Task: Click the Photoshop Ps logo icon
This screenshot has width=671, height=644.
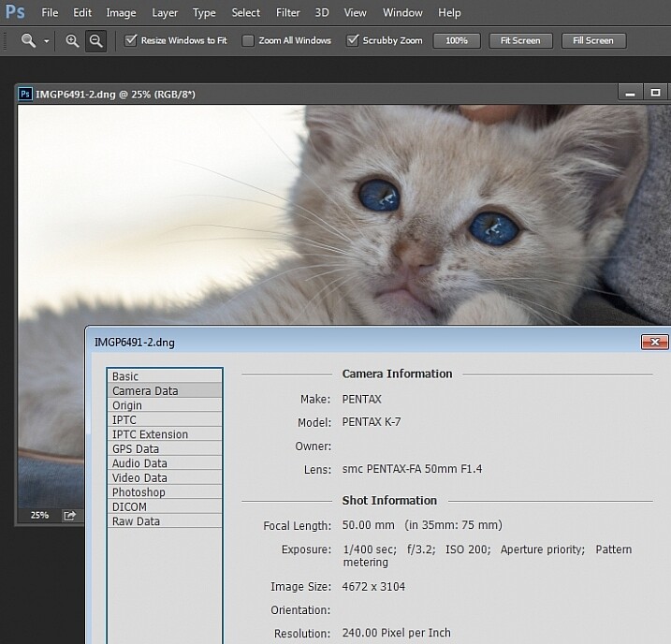Action: 15,12
